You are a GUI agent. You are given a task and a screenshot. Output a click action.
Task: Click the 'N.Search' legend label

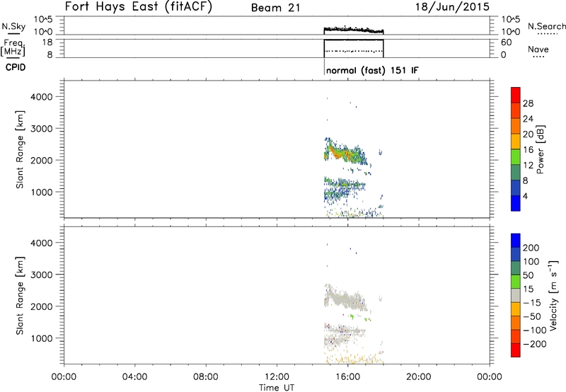tap(546, 26)
